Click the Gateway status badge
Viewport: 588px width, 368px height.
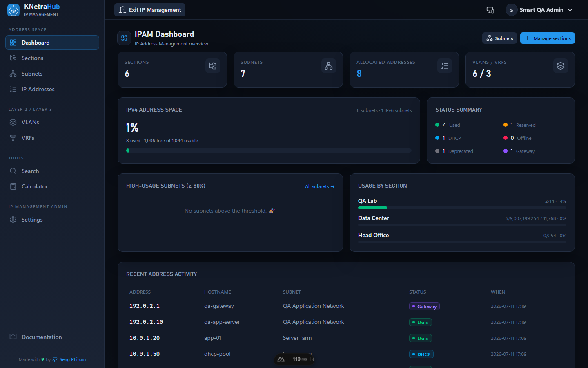424,306
